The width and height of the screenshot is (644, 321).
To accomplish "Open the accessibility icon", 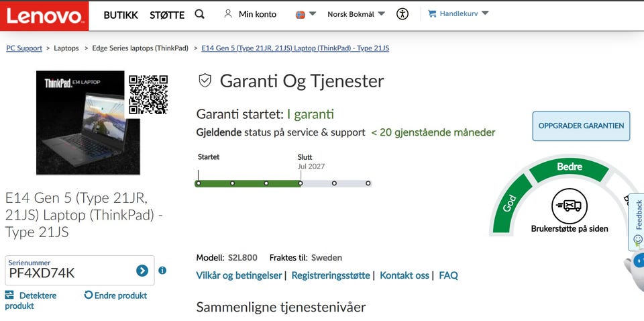I will 402,14.
